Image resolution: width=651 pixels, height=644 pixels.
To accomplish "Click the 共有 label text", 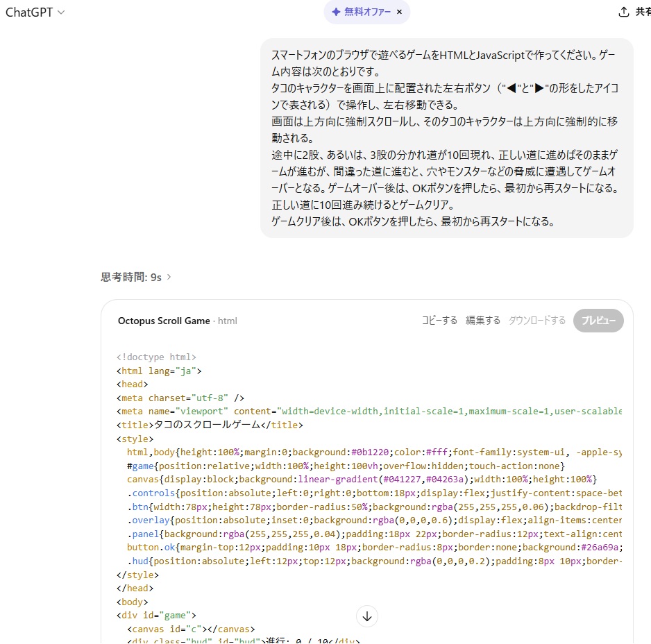I will tap(643, 12).
